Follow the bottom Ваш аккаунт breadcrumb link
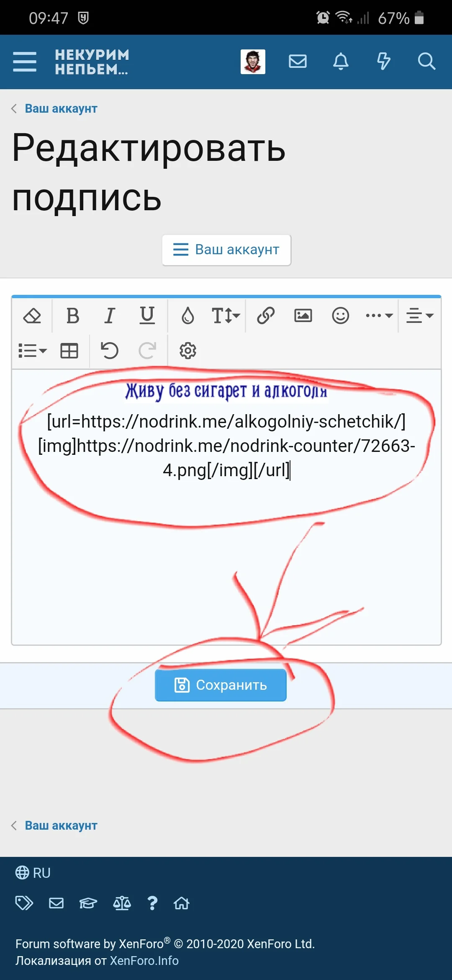The image size is (452, 980). (x=61, y=825)
